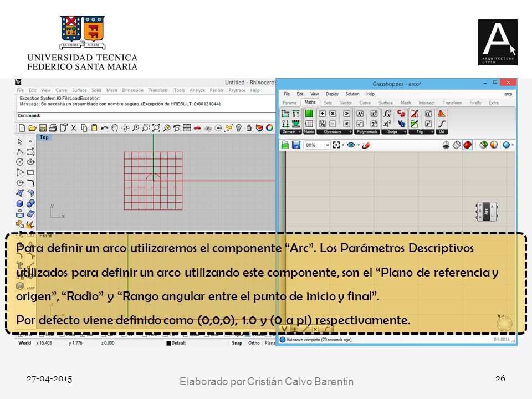Viewport: 532px width, 399px height.
Task: Toggle Ortho in Rhino status bar
Action: (x=254, y=343)
